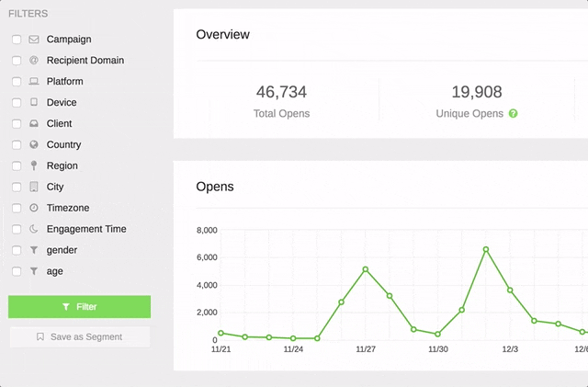Click the 11/21 data point on the Opens chart

[220, 333]
